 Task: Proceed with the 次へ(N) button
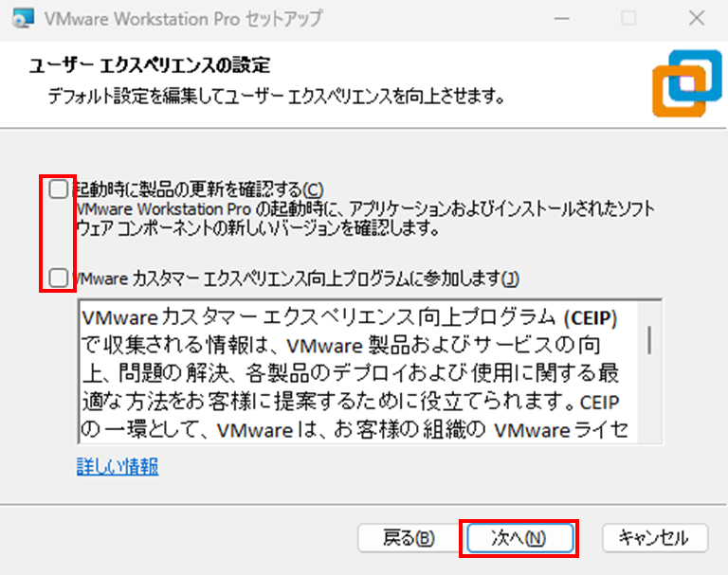coord(519,538)
